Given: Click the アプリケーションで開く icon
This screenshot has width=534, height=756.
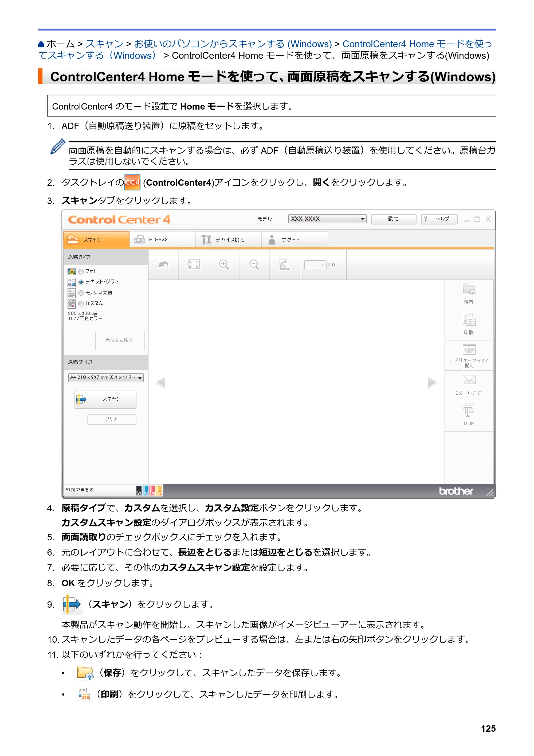Looking at the screenshot, I should tap(469, 349).
